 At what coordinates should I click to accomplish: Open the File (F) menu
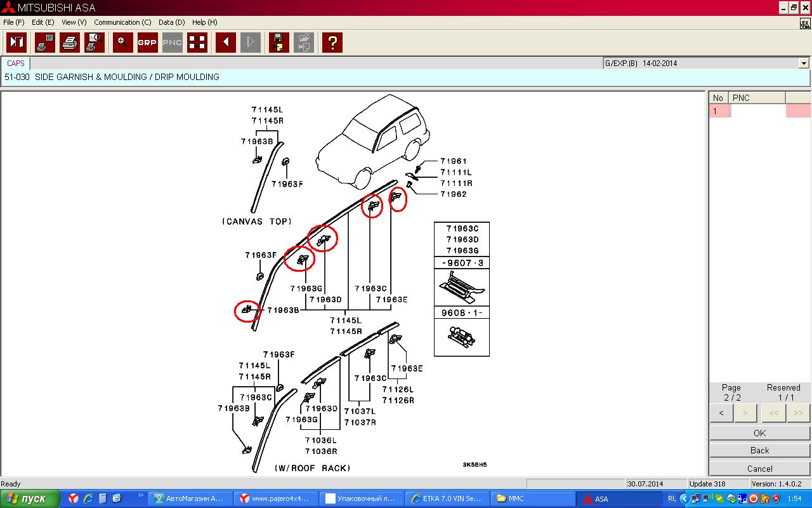13,22
